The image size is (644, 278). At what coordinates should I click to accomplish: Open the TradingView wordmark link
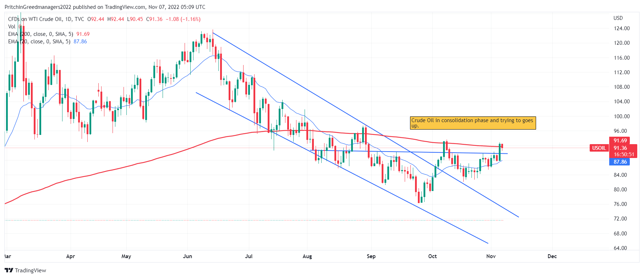tap(31, 270)
